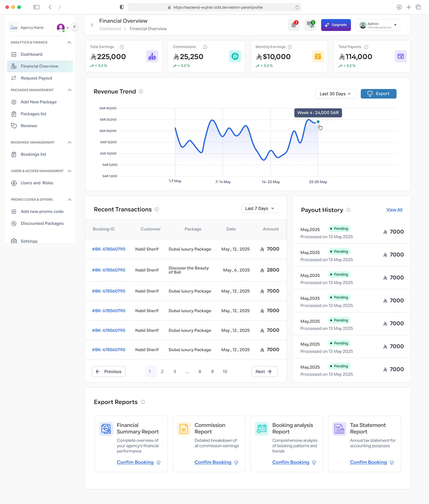Click the Total Payouts card icon
The image size is (429, 504).
coord(401,56)
